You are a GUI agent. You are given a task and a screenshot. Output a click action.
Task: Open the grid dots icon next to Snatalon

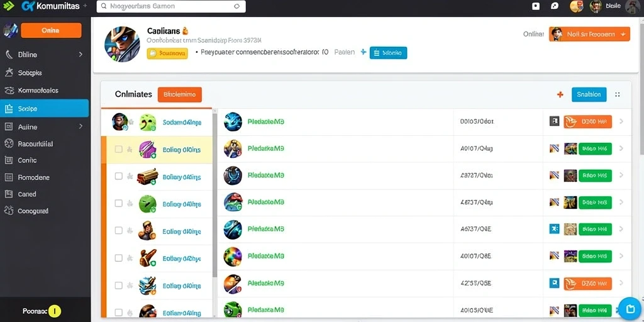click(618, 94)
